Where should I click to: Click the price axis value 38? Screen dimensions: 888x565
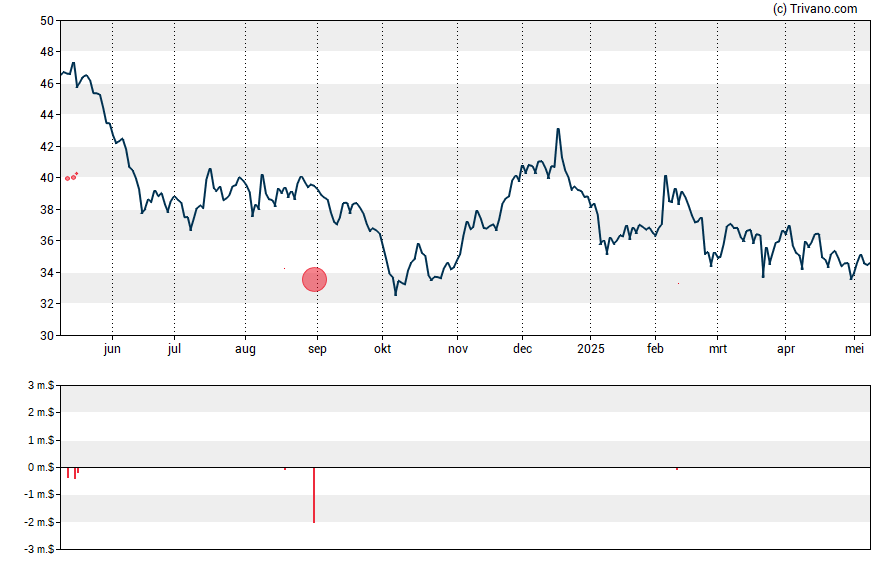46,209
